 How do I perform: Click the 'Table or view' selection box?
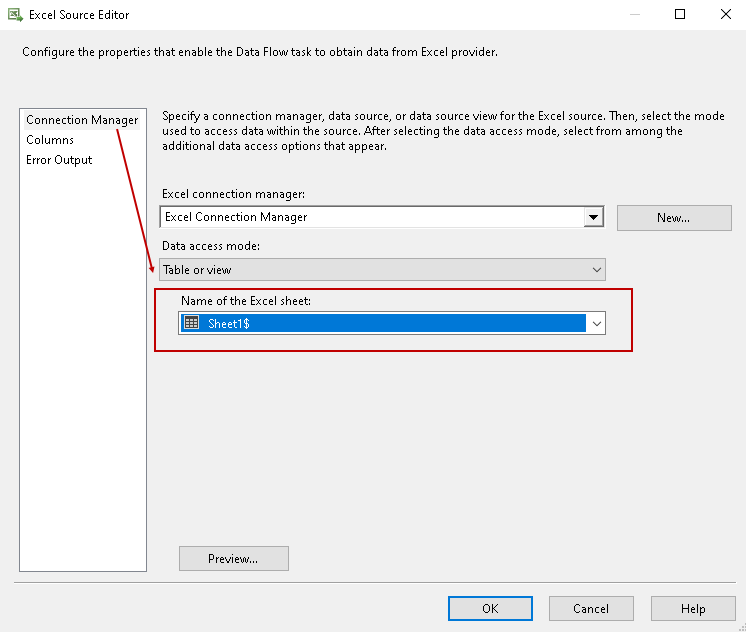[370, 270]
